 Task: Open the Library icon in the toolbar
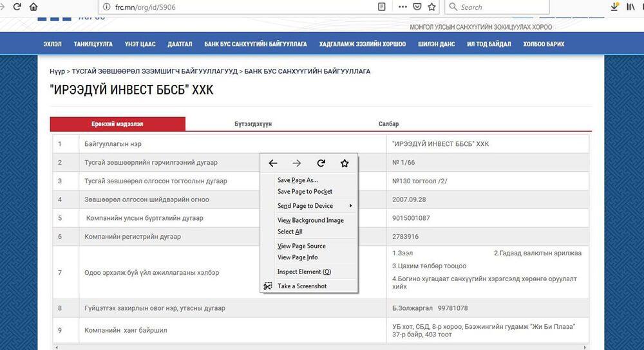point(631,7)
